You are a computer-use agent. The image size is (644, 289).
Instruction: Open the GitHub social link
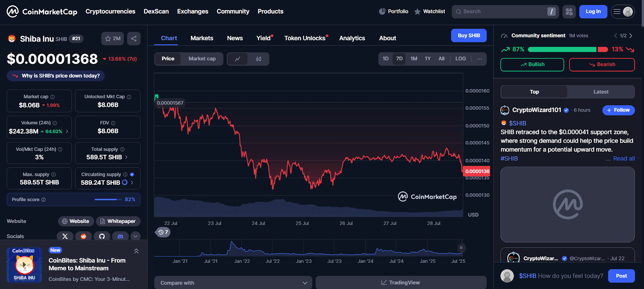[102, 236]
